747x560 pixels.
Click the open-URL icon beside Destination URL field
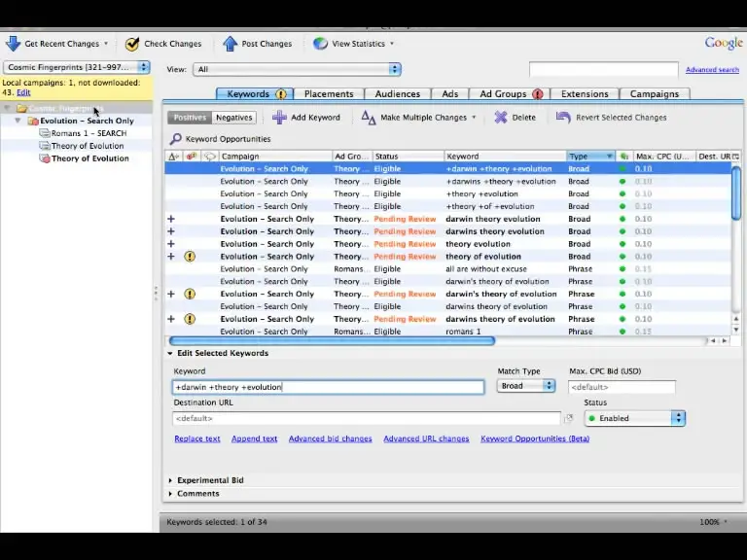568,419
